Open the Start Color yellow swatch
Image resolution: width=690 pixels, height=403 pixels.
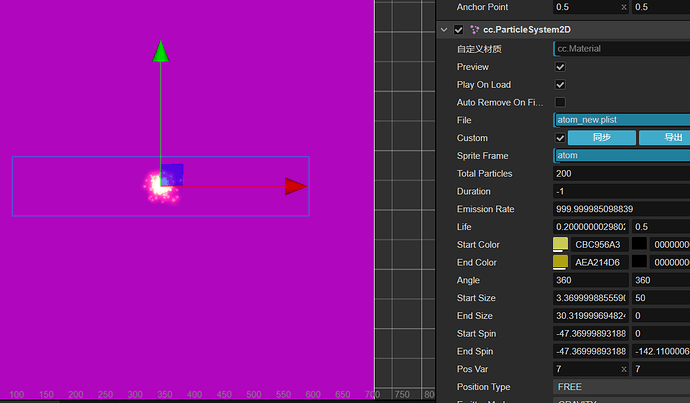pyautogui.click(x=560, y=244)
